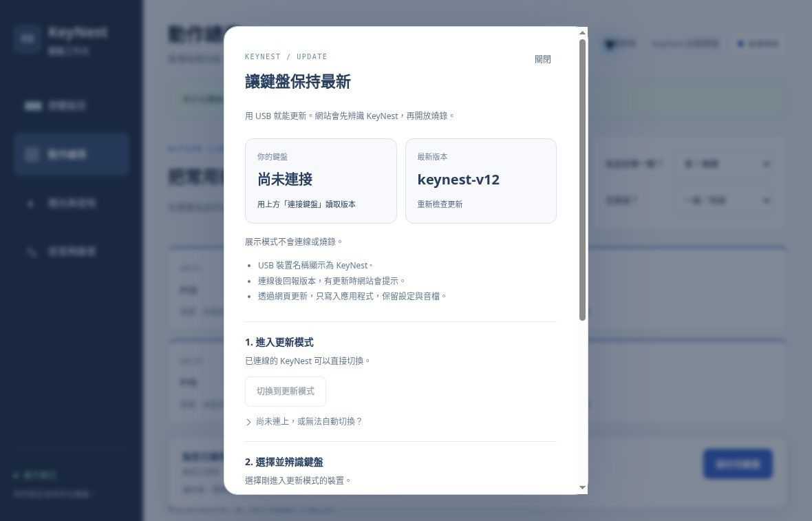Click bullet 透過網頁更新,只寫入應用程式
Viewport: 812px width, 521px height.
point(352,296)
